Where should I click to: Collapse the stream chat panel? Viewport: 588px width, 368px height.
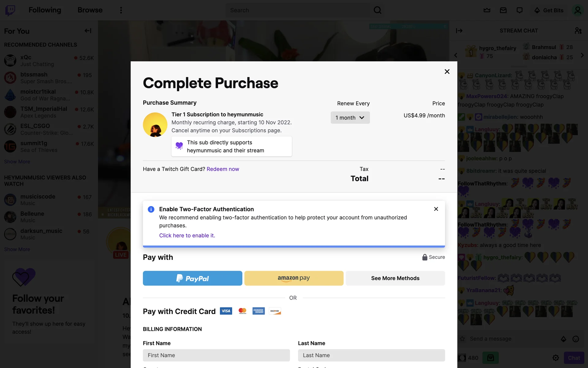click(x=459, y=31)
